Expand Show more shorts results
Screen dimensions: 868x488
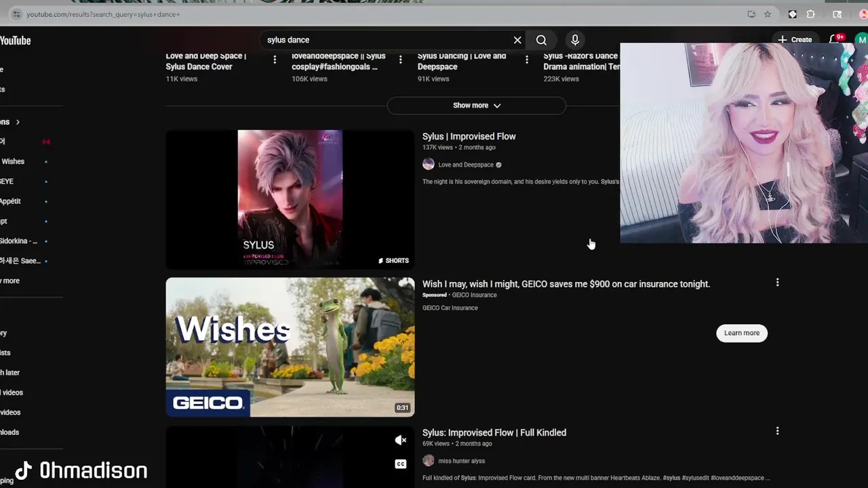click(476, 106)
